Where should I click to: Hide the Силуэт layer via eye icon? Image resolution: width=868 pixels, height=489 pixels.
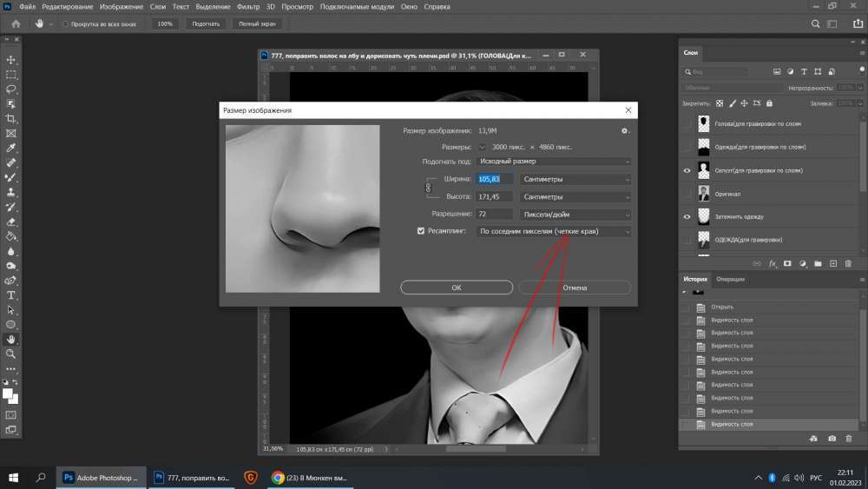point(687,170)
